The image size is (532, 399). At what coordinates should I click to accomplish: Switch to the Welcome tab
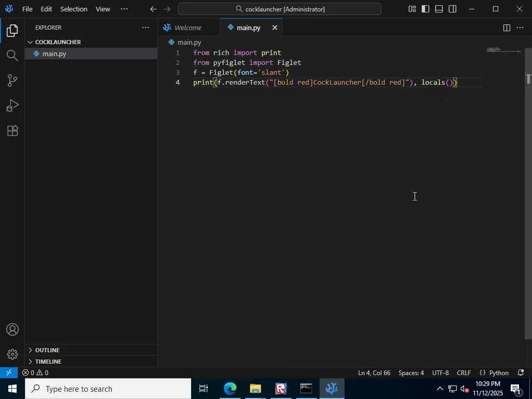pos(188,28)
